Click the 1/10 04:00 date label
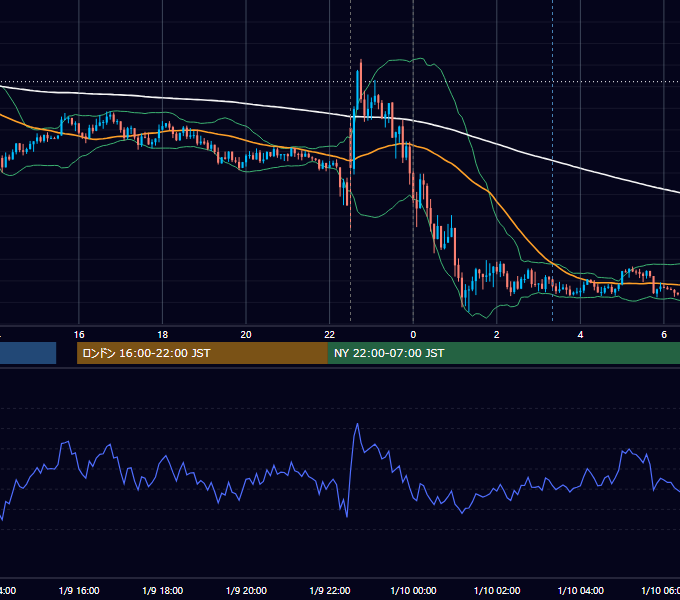The image size is (680, 600). coord(581,590)
